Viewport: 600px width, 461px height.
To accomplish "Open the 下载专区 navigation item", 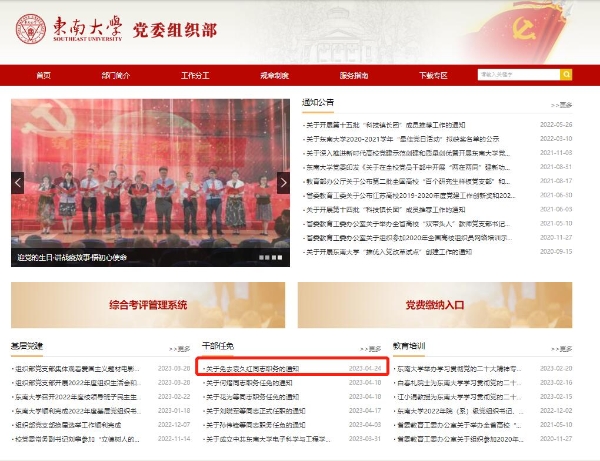I will tap(433, 75).
